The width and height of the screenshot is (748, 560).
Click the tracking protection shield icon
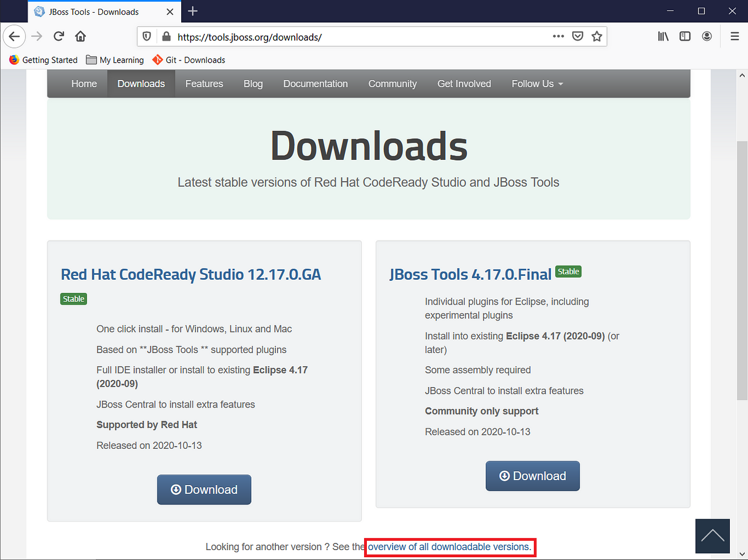(147, 37)
